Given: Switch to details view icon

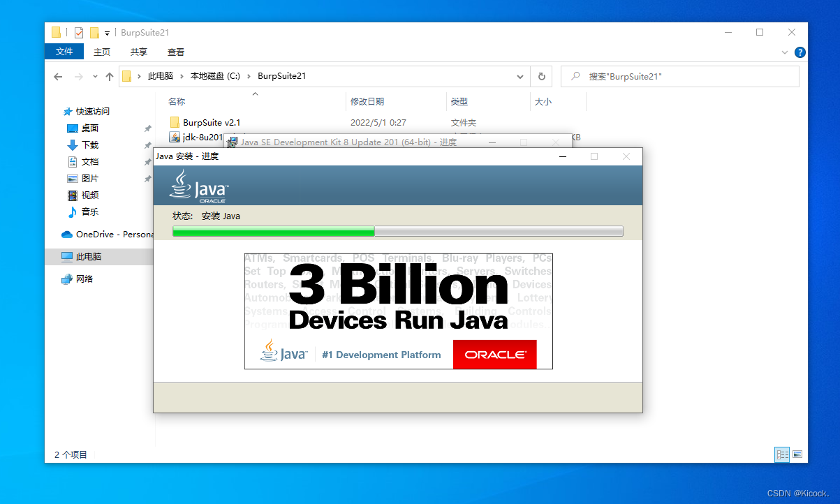Looking at the screenshot, I should click(x=782, y=454).
